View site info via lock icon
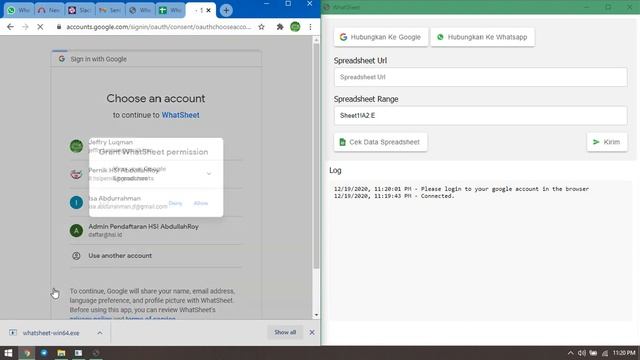Image resolution: width=640 pixels, height=360 pixels. coord(59,27)
